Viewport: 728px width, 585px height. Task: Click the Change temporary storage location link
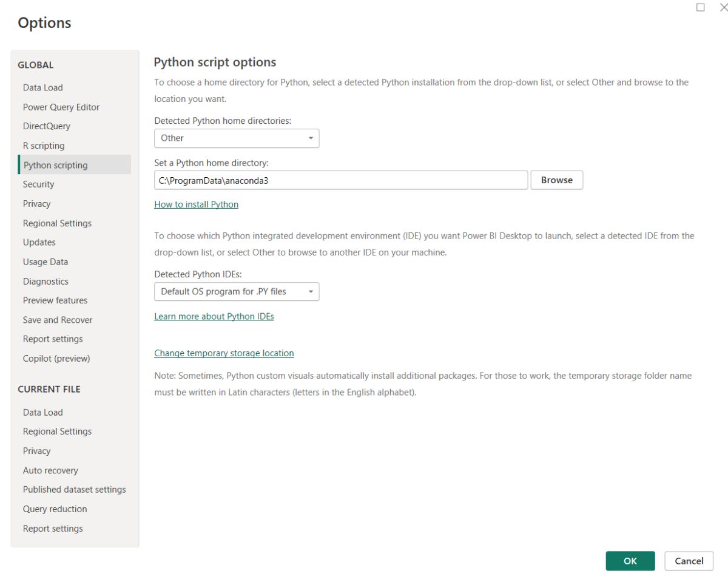(224, 353)
